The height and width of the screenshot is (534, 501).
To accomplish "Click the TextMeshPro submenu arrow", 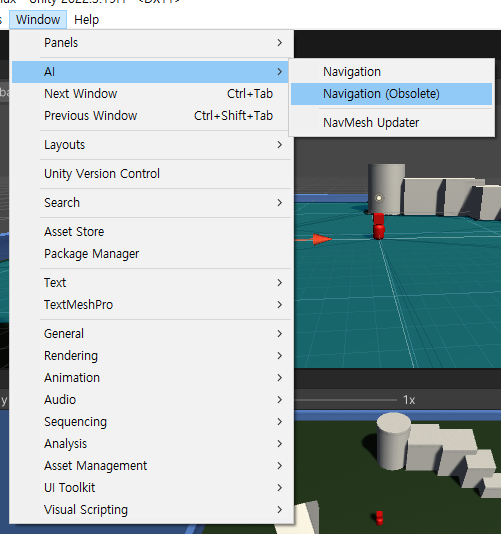I will (x=280, y=305).
